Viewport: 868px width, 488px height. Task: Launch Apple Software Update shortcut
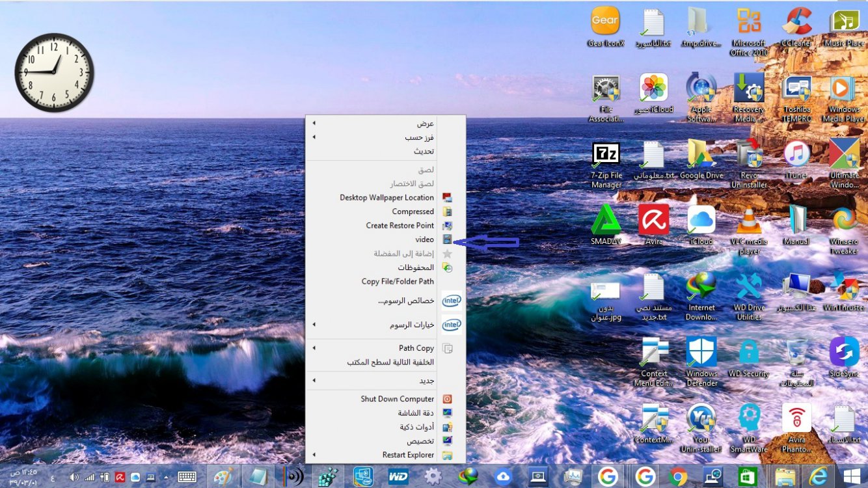tap(701, 98)
